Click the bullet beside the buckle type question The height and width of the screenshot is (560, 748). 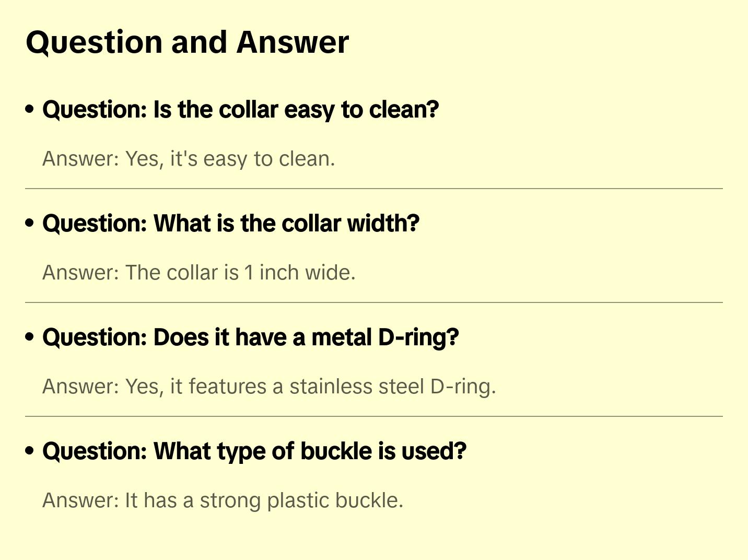pos(30,451)
